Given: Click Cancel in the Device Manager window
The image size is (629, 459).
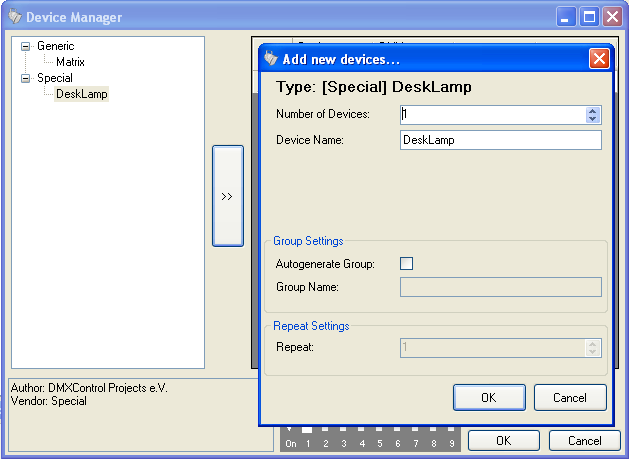Looking at the screenshot, I should click(x=585, y=440).
